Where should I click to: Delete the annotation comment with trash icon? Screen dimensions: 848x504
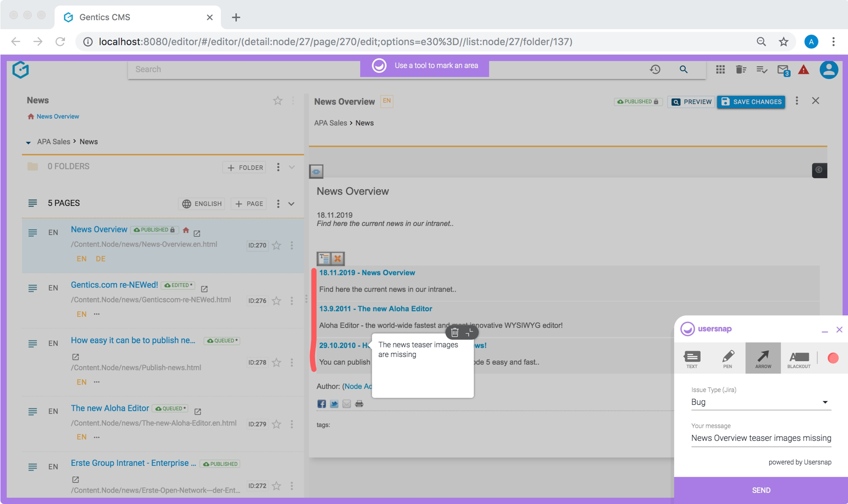[455, 332]
